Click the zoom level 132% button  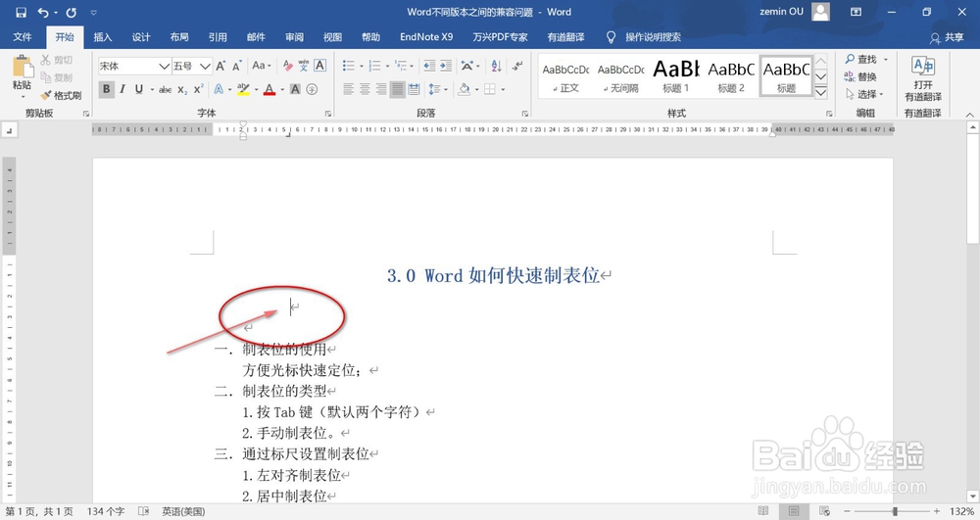pos(961,511)
